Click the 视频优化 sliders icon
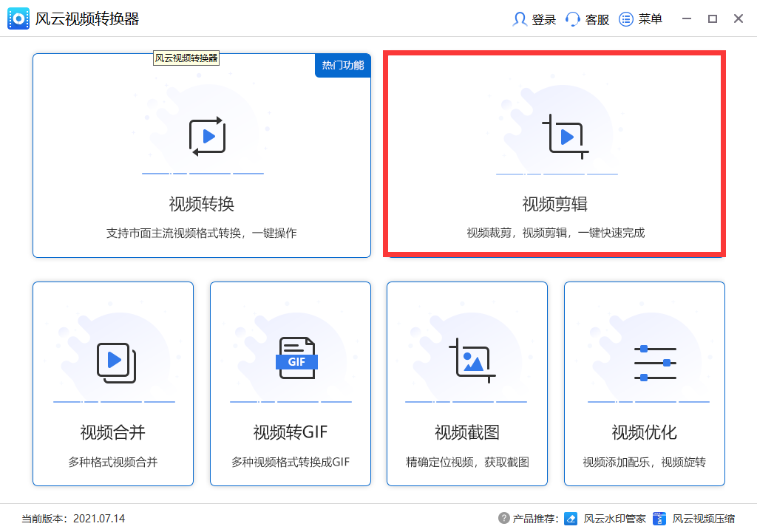Image resolution: width=757 pixels, height=532 pixels. (655, 363)
